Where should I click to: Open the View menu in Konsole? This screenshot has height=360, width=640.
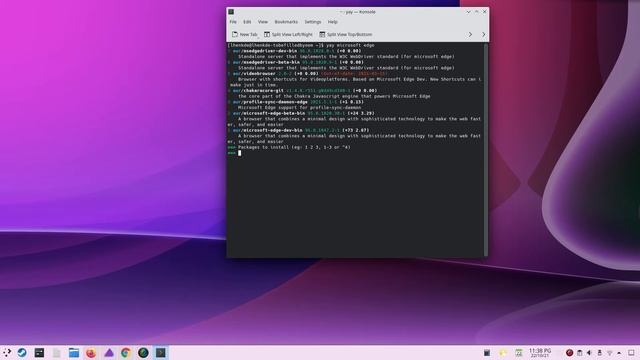pyautogui.click(x=263, y=22)
